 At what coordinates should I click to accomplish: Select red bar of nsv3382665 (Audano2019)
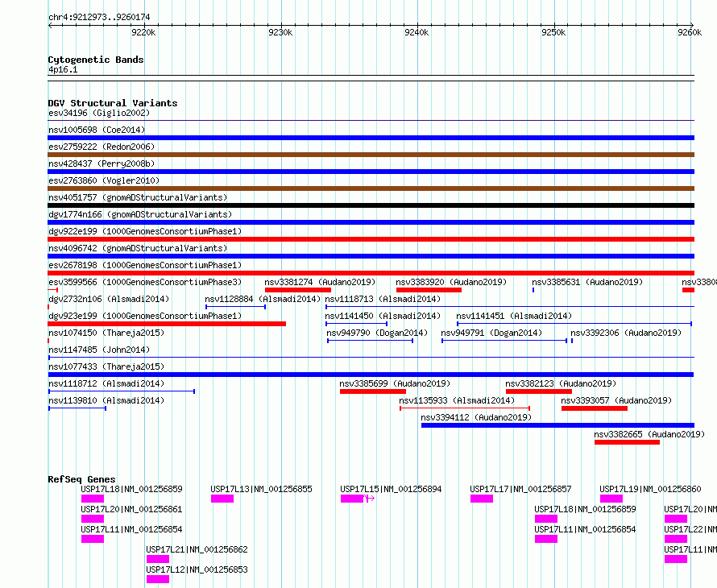pyautogui.click(x=627, y=442)
